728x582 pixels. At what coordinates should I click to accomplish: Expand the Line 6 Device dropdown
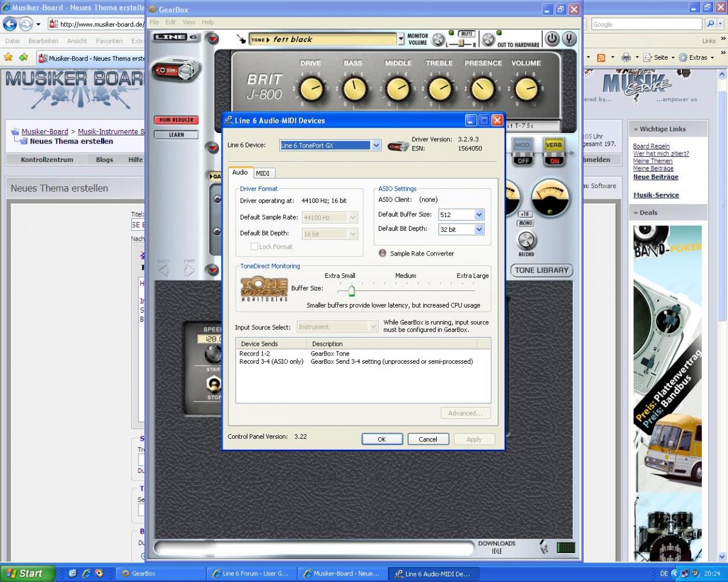(x=376, y=145)
